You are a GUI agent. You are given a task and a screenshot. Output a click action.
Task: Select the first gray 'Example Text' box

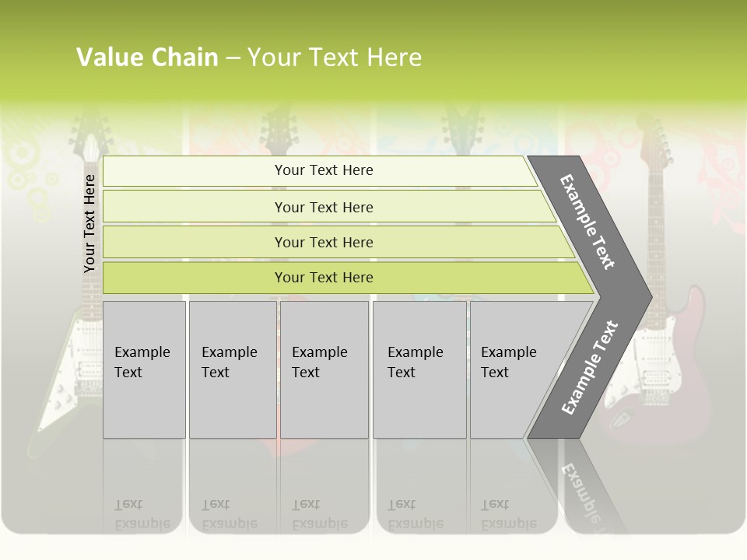pos(144,369)
